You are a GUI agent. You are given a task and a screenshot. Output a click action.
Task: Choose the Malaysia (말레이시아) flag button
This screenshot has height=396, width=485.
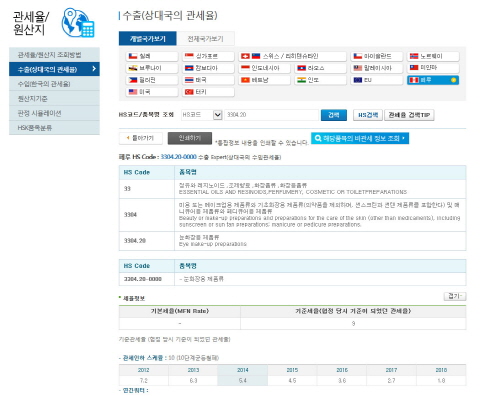point(377,68)
